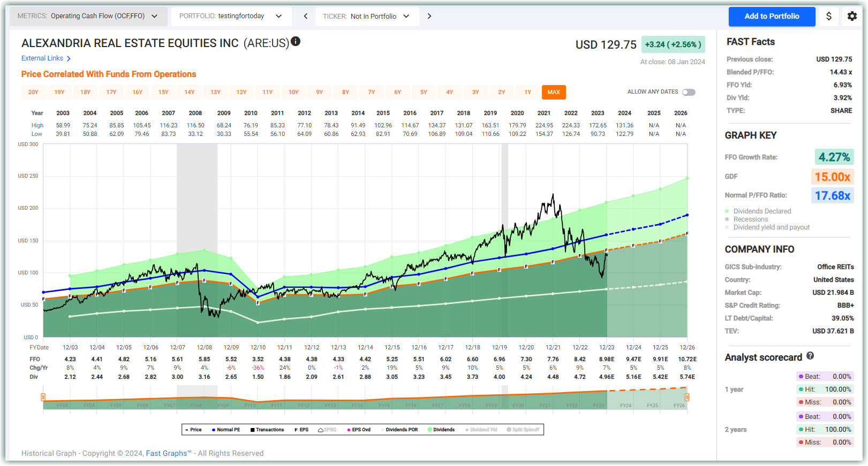The width and height of the screenshot is (868, 466).
Task: Enable Split Spinoff in chart legend
Action: coord(523,430)
